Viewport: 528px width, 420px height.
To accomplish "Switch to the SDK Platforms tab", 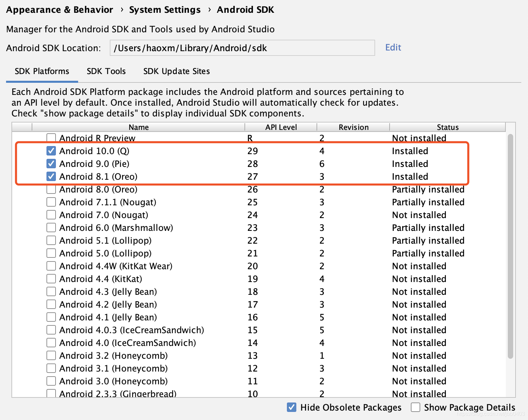I will [x=42, y=71].
